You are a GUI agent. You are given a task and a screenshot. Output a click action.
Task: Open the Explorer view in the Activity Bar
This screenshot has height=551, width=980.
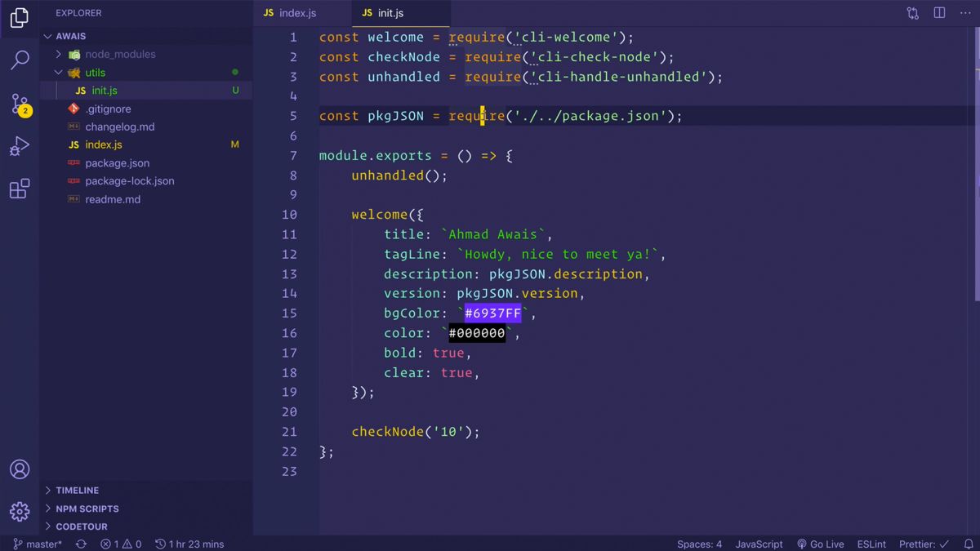pos(20,18)
